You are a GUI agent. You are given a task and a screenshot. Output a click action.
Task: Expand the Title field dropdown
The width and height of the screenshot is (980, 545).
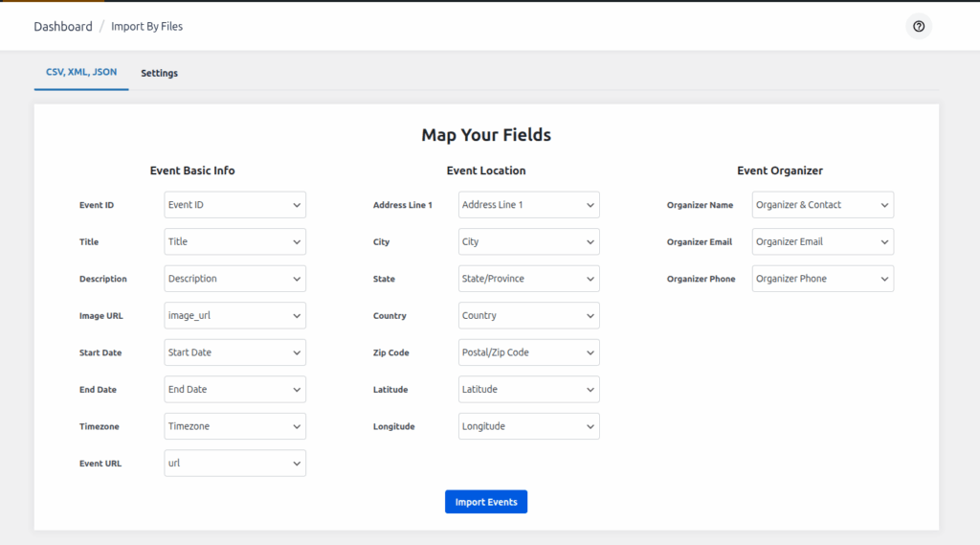pyautogui.click(x=235, y=242)
